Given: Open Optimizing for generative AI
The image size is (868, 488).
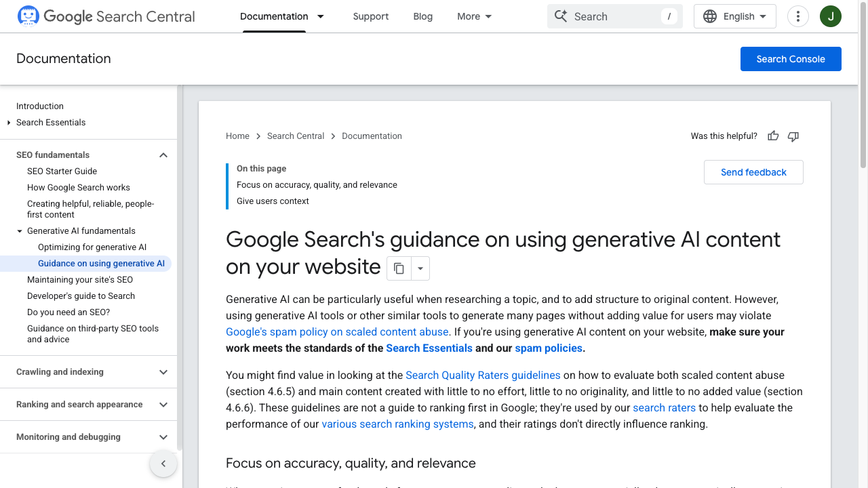Looking at the screenshot, I should [92, 247].
